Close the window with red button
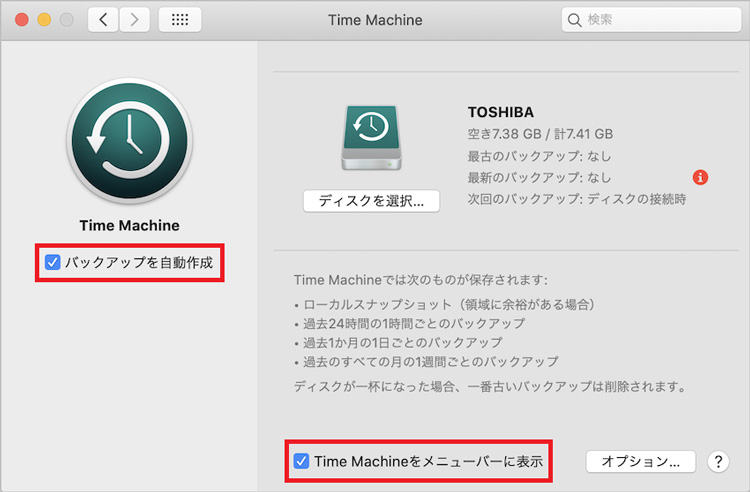 tap(22, 20)
